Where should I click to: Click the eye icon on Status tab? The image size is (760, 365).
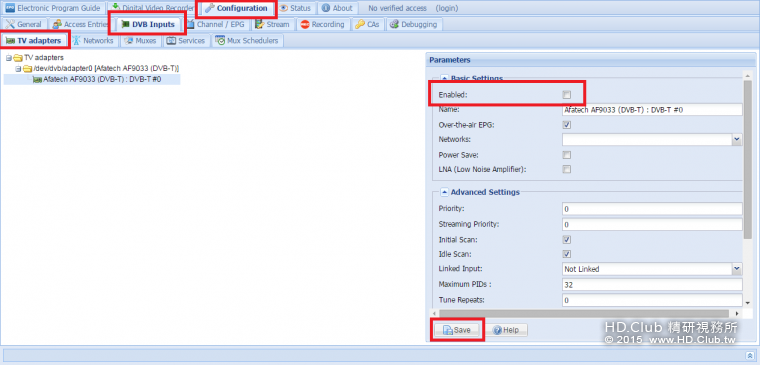283,8
